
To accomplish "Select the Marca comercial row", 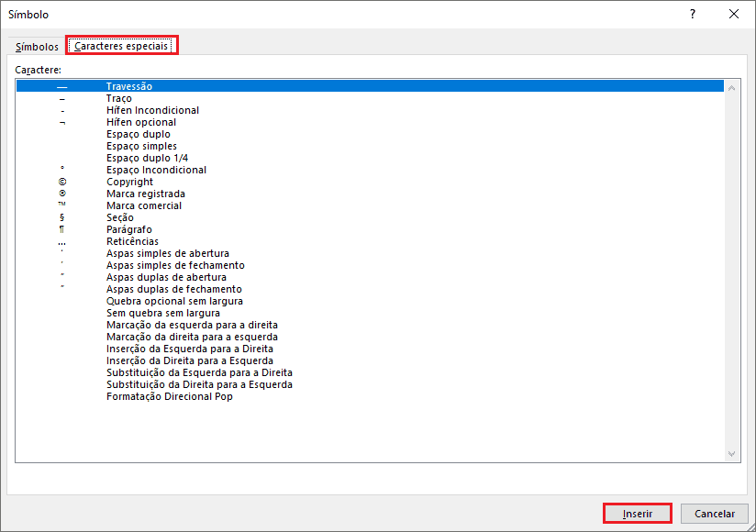I will coord(370,205).
